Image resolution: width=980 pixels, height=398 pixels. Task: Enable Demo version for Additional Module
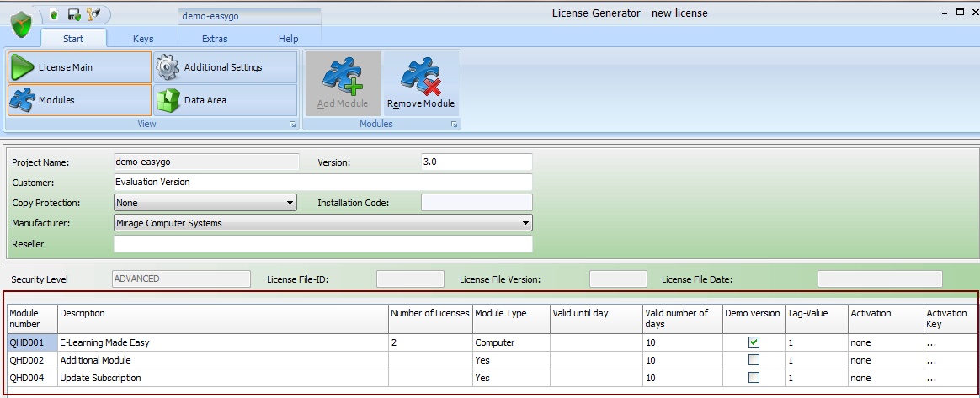point(754,360)
